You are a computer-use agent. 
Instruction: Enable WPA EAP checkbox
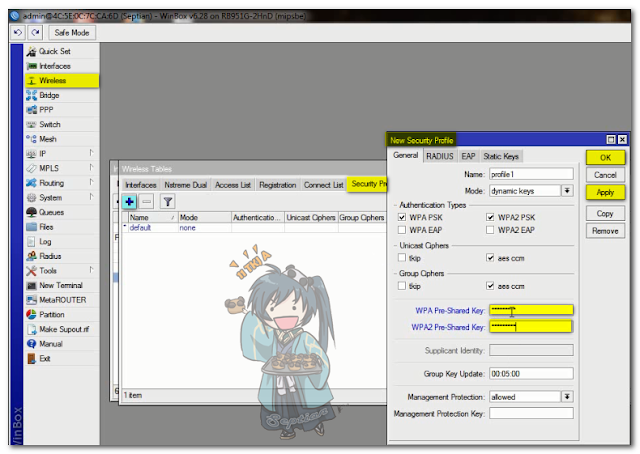click(x=402, y=230)
